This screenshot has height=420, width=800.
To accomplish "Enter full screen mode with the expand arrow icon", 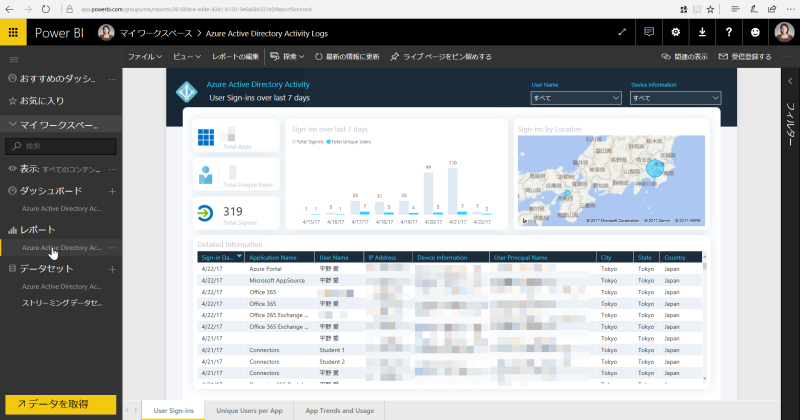I will (x=622, y=32).
